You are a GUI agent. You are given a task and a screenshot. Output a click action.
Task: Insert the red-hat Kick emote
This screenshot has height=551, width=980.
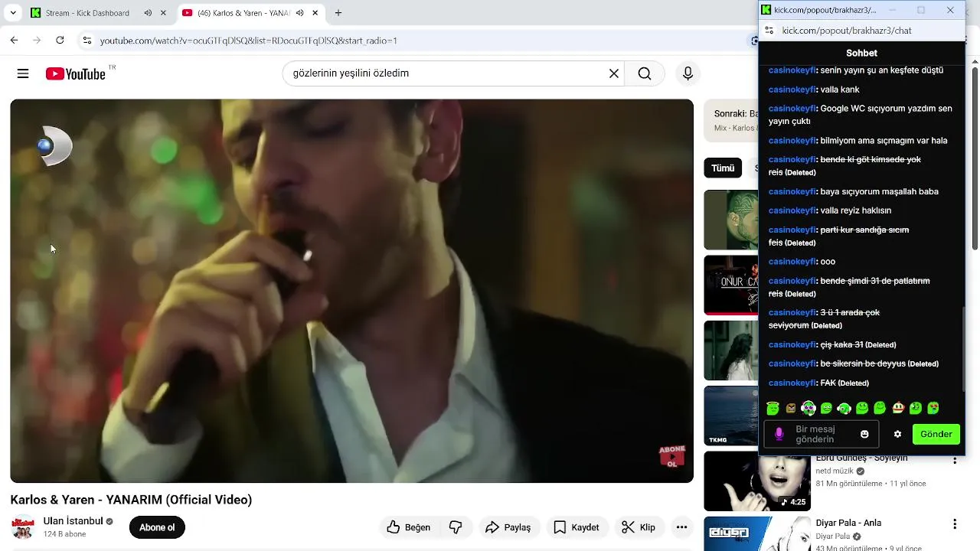click(898, 408)
